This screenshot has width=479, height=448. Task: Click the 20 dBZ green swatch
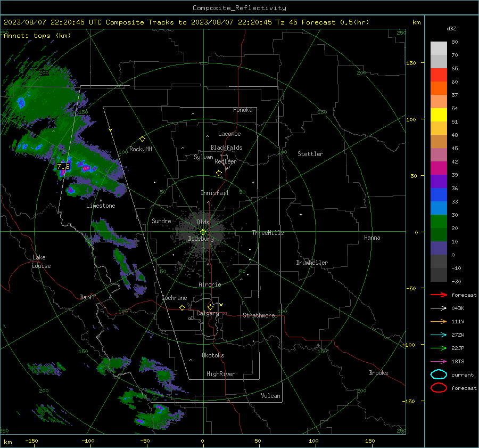point(439,222)
